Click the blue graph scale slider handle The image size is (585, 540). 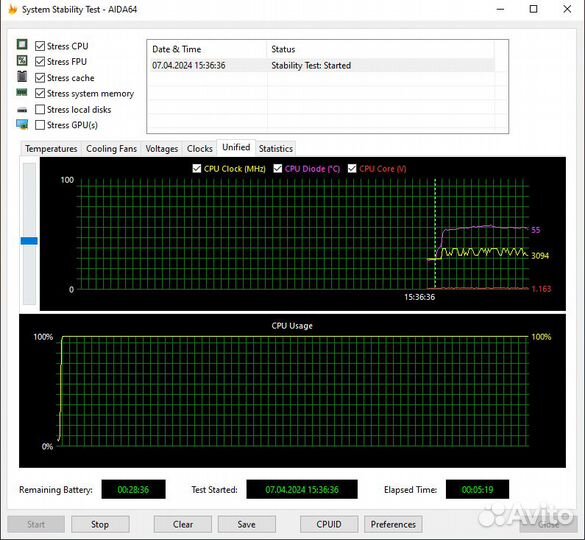point(29,241)
